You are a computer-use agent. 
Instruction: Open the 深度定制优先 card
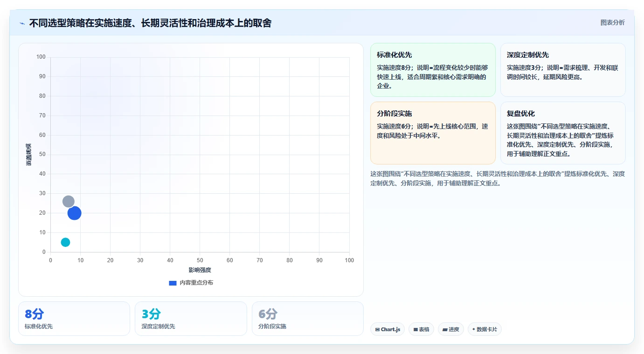[563, 70]
